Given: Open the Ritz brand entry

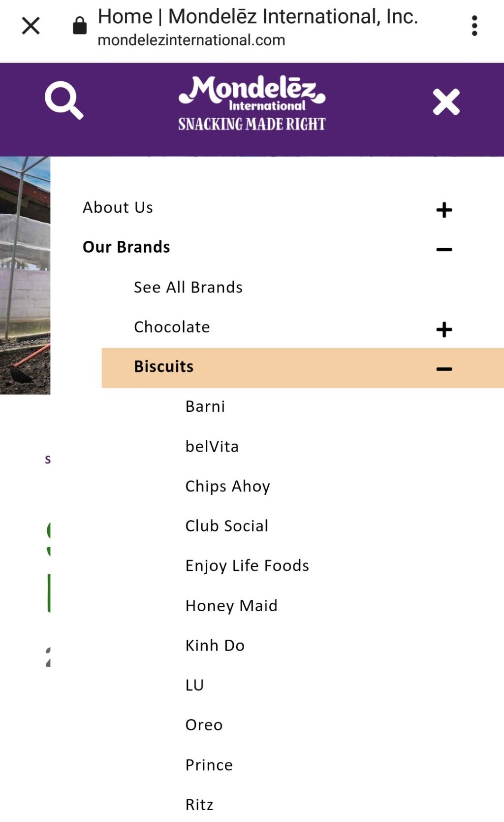Looking at the screenshot, I should tap(199, 804).
